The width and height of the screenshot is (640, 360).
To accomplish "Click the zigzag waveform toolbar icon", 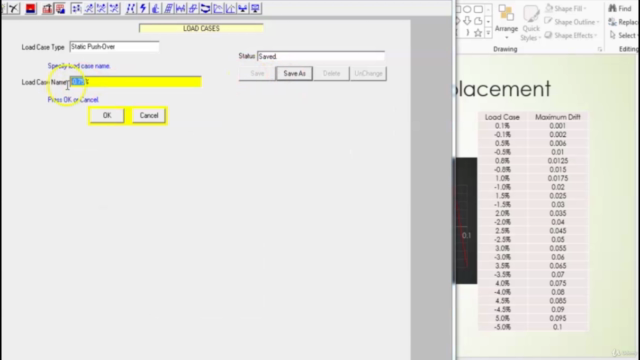I will pyautogui.click(x=180, y=9).
